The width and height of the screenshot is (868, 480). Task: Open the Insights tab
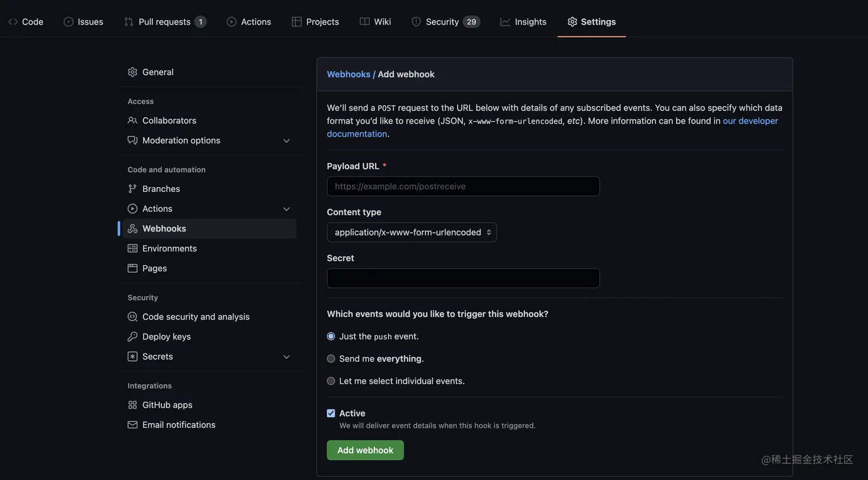(x=523, y=22)
